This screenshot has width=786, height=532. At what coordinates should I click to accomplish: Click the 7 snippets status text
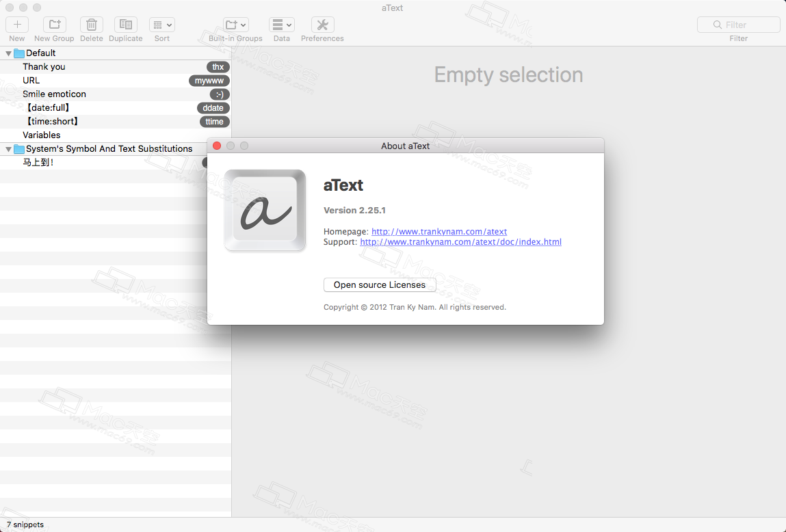(25, 524)
